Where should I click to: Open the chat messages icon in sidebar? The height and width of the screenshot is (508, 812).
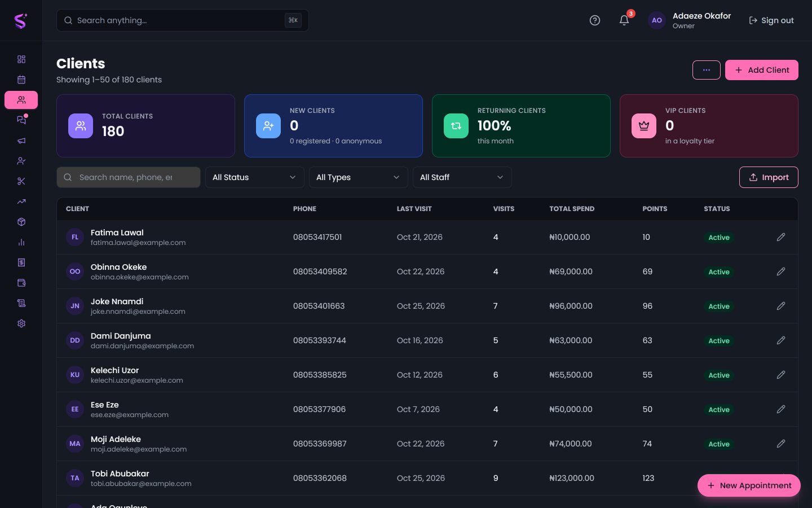(21, 120)
